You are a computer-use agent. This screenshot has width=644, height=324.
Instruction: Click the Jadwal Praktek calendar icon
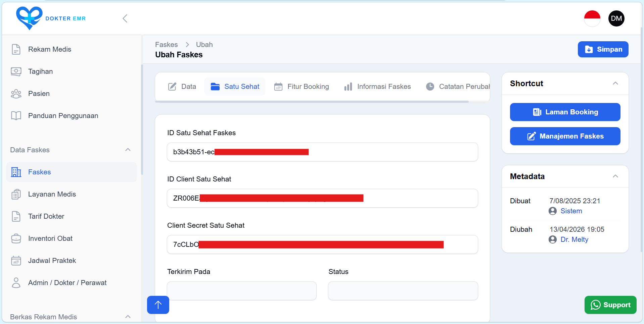[16, 261]
